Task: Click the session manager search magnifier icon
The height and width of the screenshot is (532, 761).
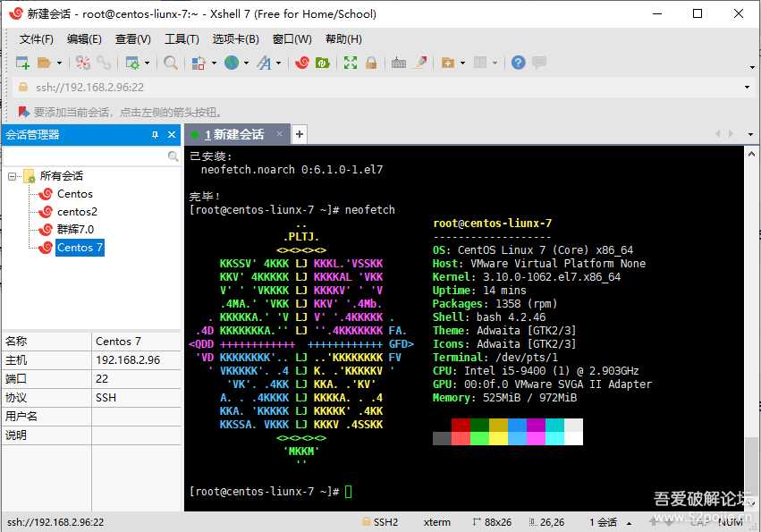Action: click(x=173, y=156)
